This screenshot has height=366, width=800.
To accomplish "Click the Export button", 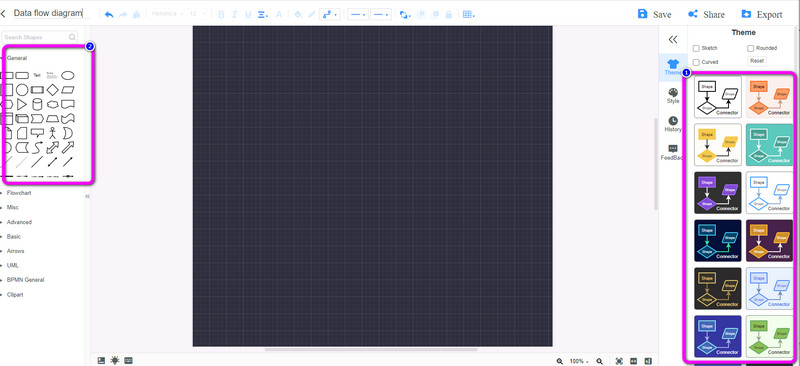I will [x=761, y=14].
